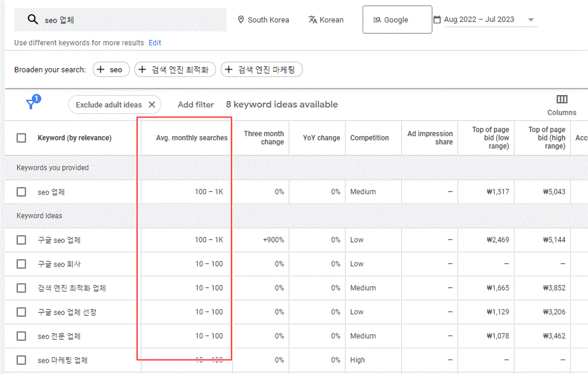Click the Aug 2022 – Jul 2023 date text
This screenshot has height=374, width=588.
479,19
